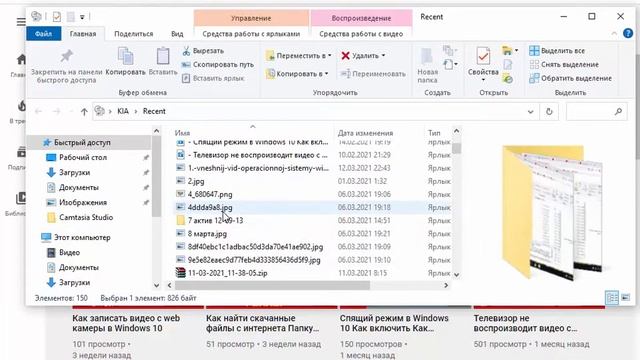Click KIA in the address breadcrumb

click(x=123, y=111)
